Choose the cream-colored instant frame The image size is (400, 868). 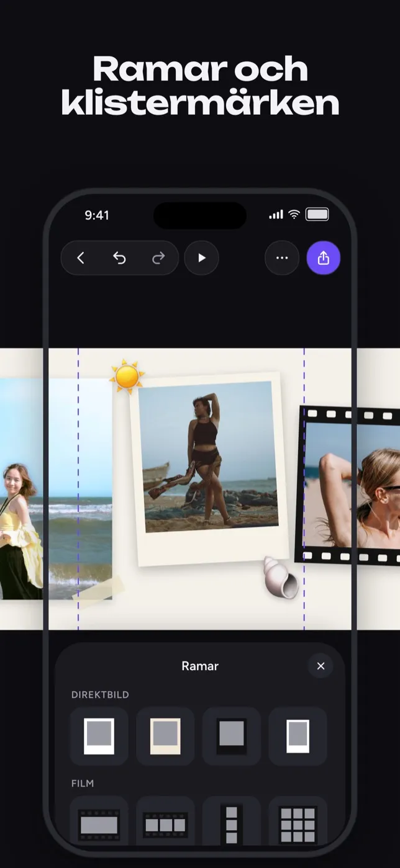click(x=165, y=736)
